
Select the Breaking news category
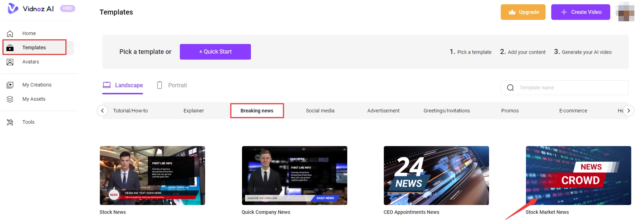(x=257, y=111)
